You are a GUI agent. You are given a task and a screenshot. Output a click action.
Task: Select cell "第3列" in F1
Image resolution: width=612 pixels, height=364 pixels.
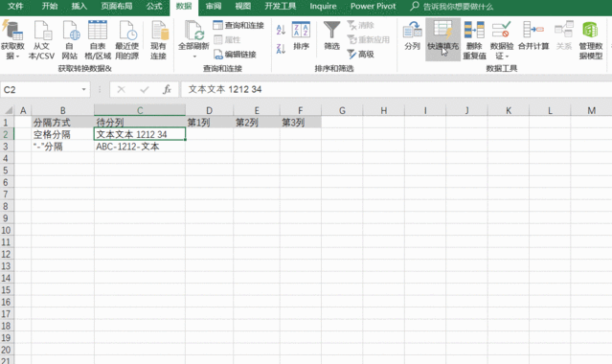[301, 123]
